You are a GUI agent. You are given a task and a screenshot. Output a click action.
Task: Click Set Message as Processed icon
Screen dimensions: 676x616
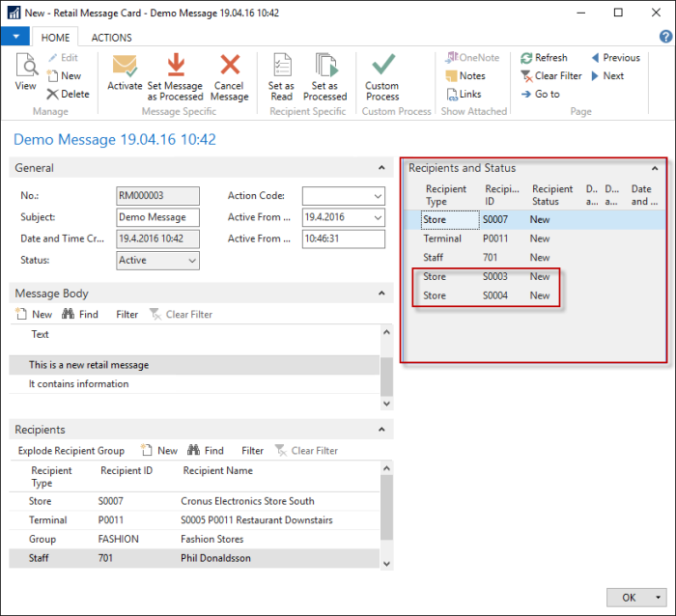point(175,67)
